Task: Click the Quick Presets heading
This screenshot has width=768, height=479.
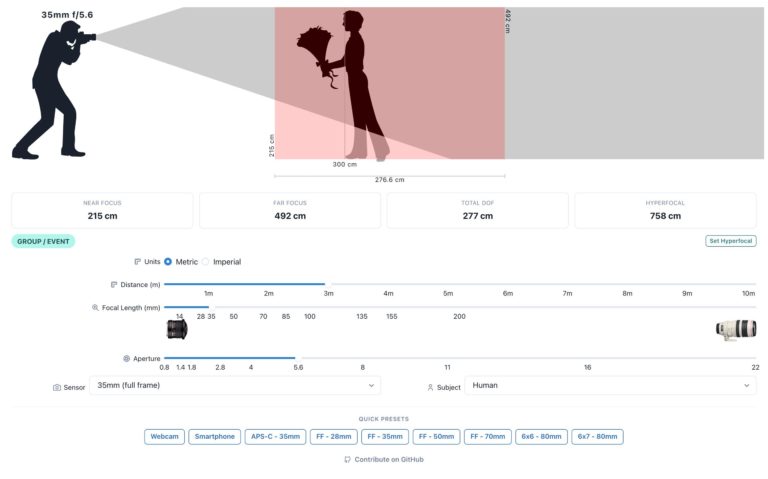Action: (x=384, y=419)
